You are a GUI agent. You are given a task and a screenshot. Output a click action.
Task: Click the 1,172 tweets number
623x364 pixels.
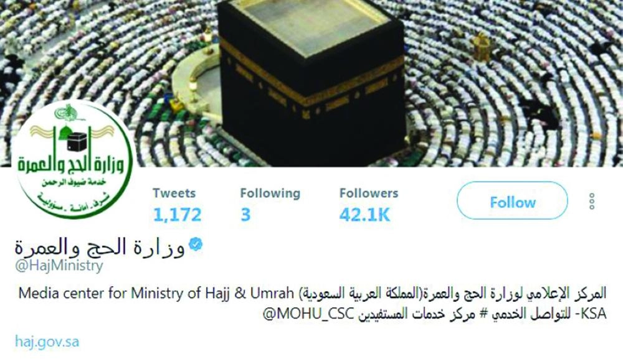pos(177,215)
